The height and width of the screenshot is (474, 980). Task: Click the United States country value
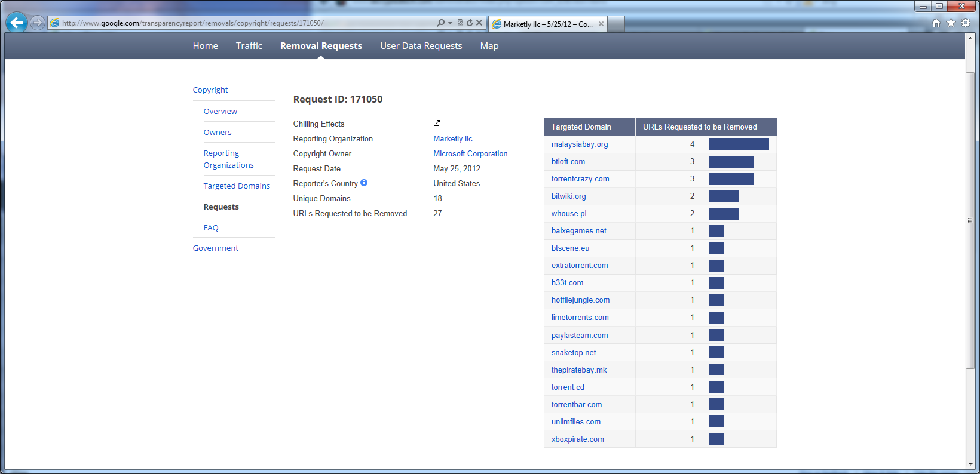point(457,183)
